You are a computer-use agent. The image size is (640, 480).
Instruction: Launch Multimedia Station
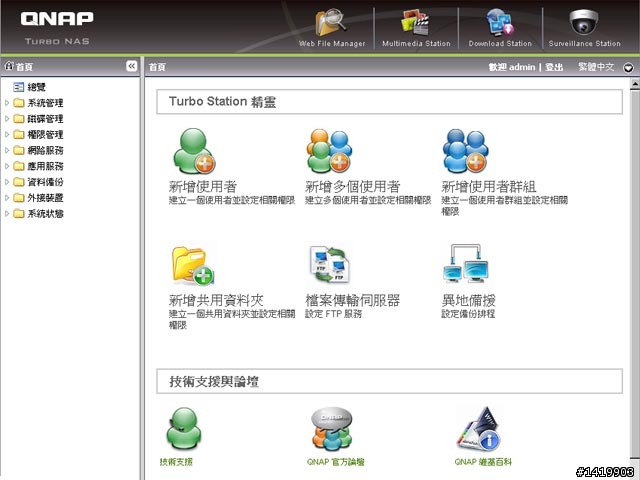click(416, 28)
